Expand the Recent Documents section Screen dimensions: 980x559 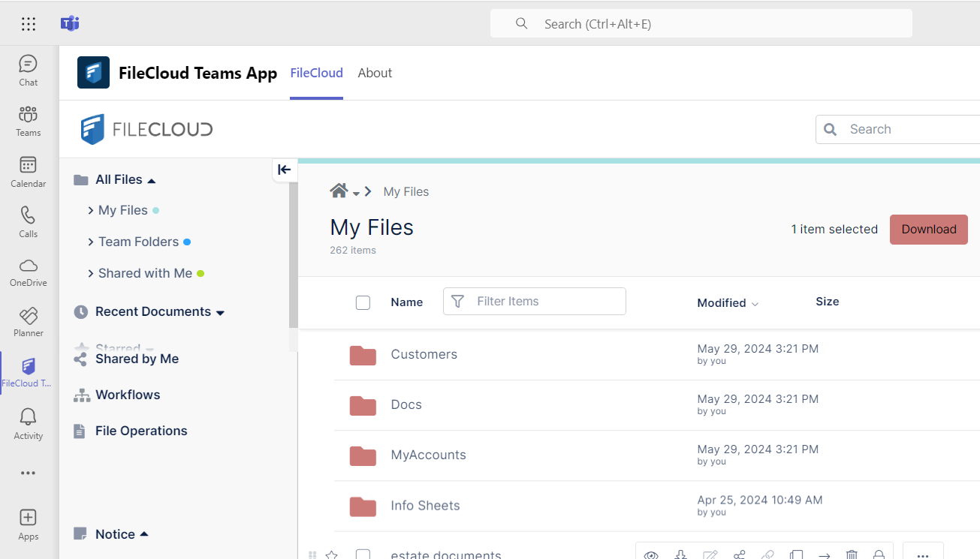(x=220, y=312)
